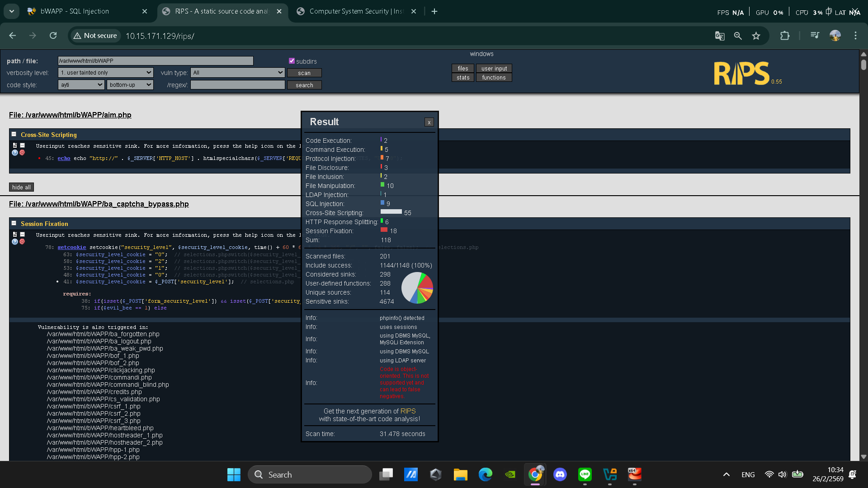Open the verbosity level dropdown
The image size is (868, 488).
pyautogui.click(x=106, y=73)
